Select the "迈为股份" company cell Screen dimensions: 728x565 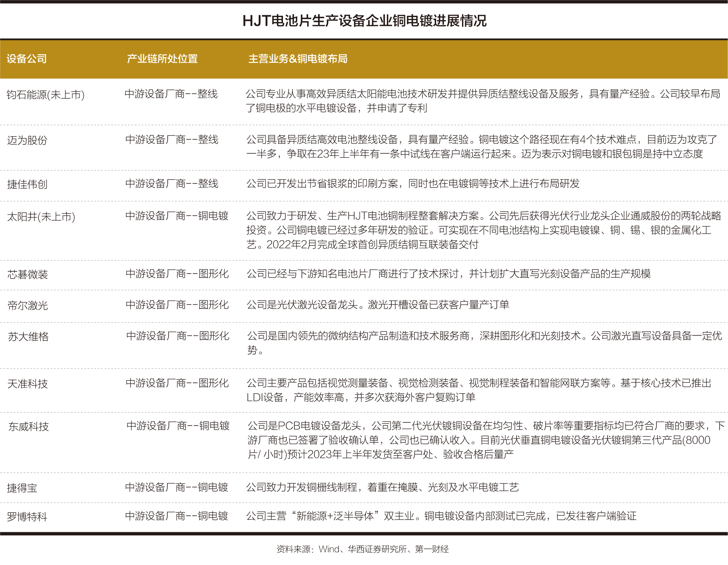point(27,141)
